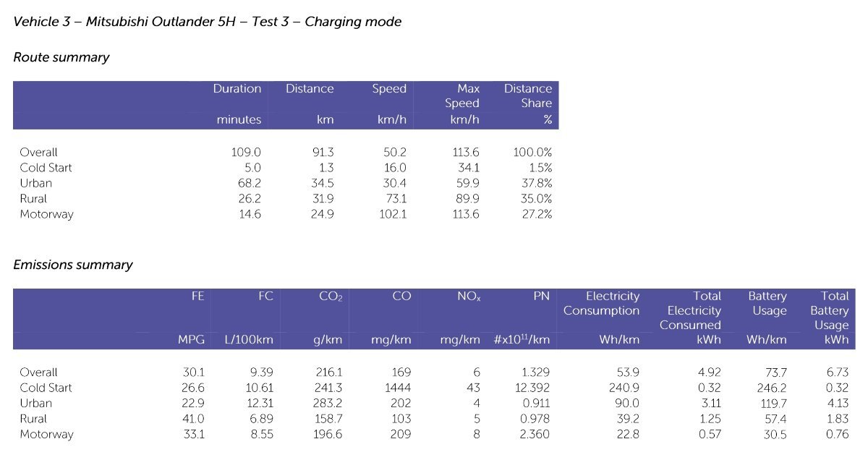Screen dimensions: 868x460
Task: Select the Duration column header
Action: tap(237, 89)
